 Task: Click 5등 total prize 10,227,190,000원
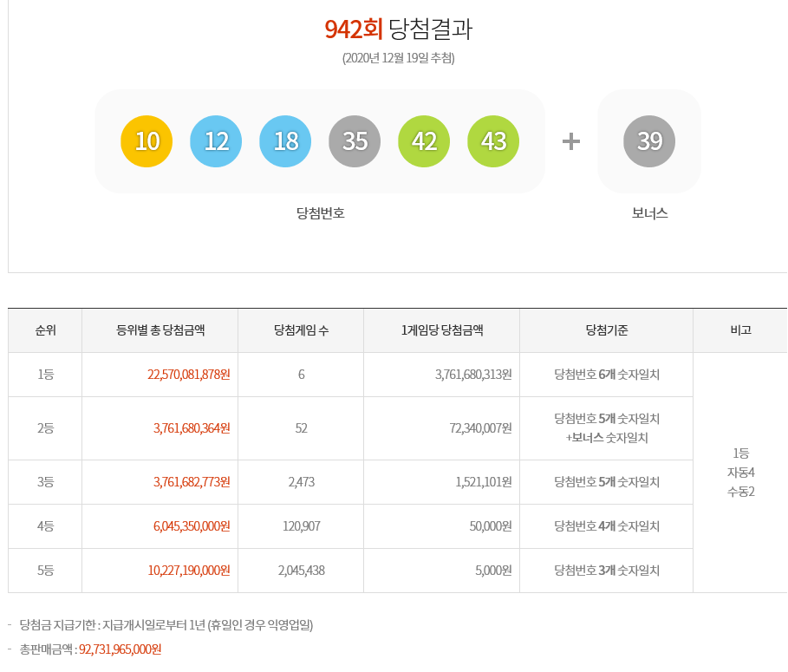(187, 571)
